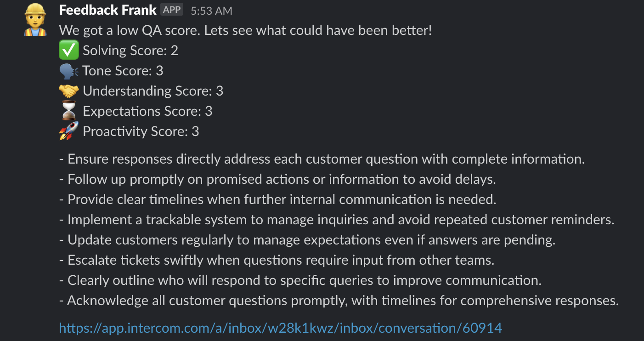Click the 'Understanding Score: 3' text

(153, 91)
